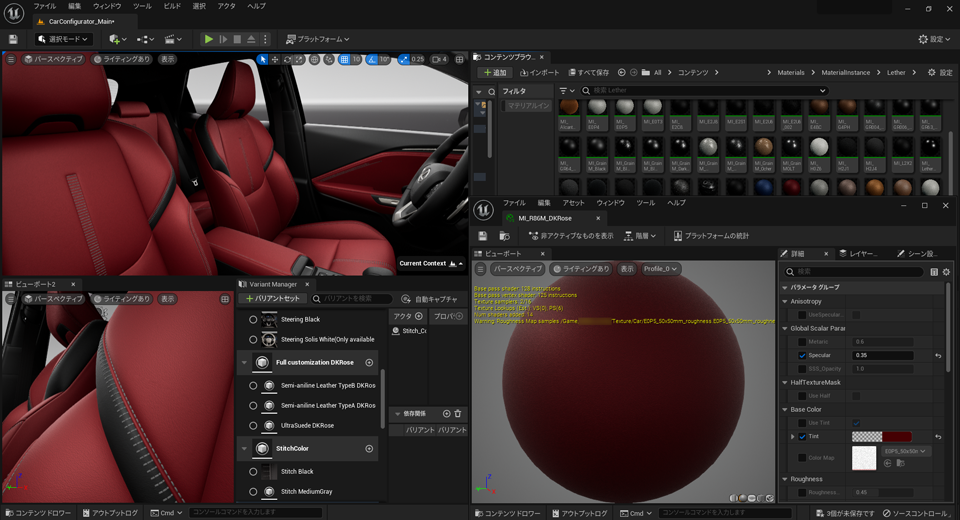Uncheck the Specular parameter override checkbox
Screen dimensions: 960x520
pos(802,355)
